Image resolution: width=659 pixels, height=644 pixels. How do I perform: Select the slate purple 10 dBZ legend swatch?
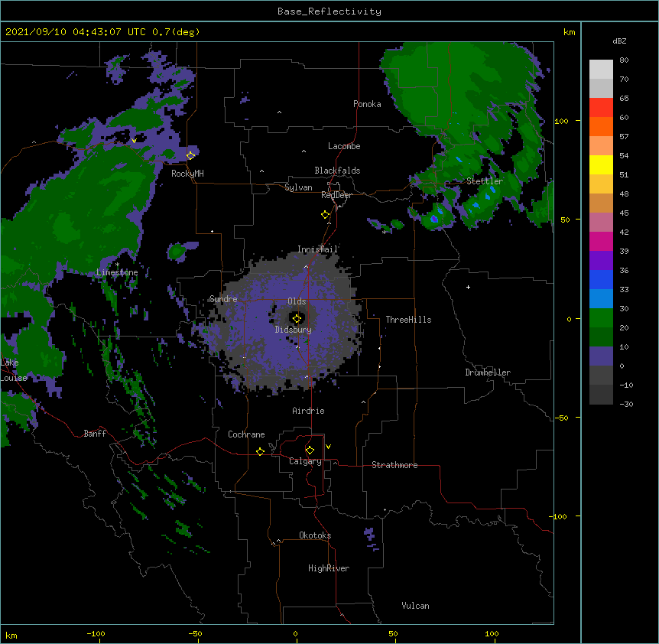pyautogui.click(x=601, y=356)
